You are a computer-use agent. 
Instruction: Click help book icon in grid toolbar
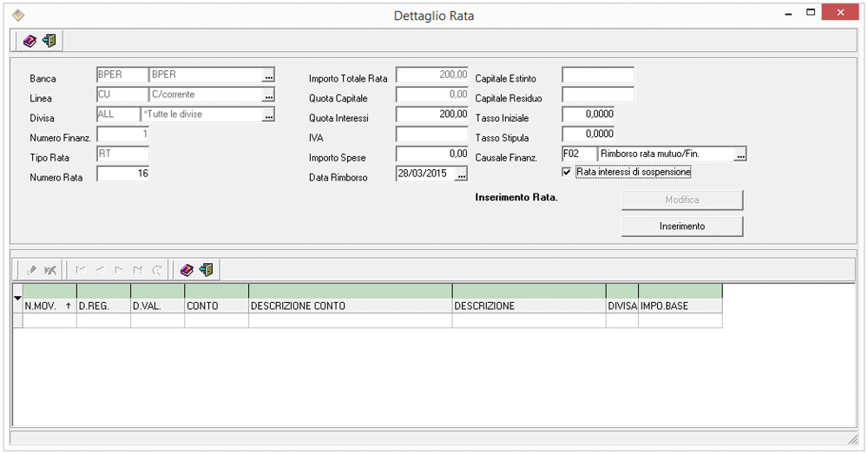tap(187, 270)
